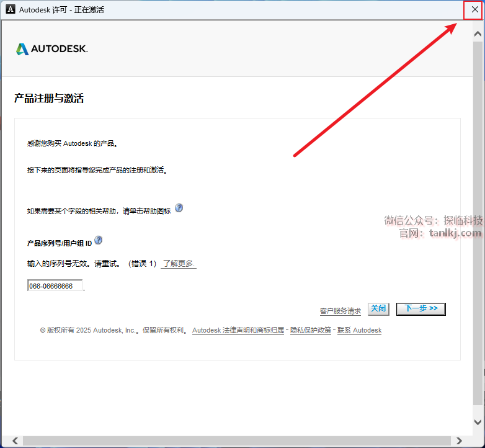485x448 pixels.
Task: Open the 客户服务请求 link
Action: (x=340, y=311)
